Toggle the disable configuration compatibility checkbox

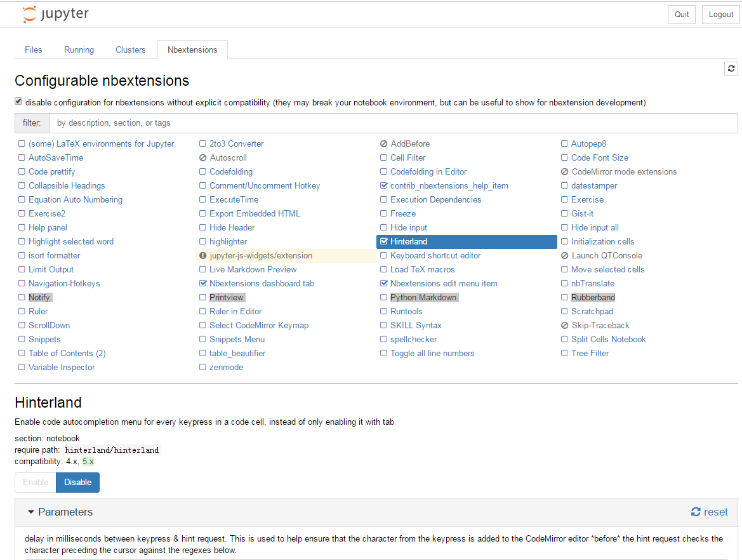tap(18, 102)
